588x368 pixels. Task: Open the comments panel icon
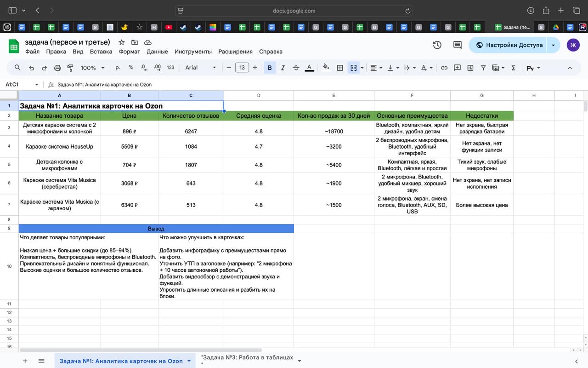tap(457, 45)
